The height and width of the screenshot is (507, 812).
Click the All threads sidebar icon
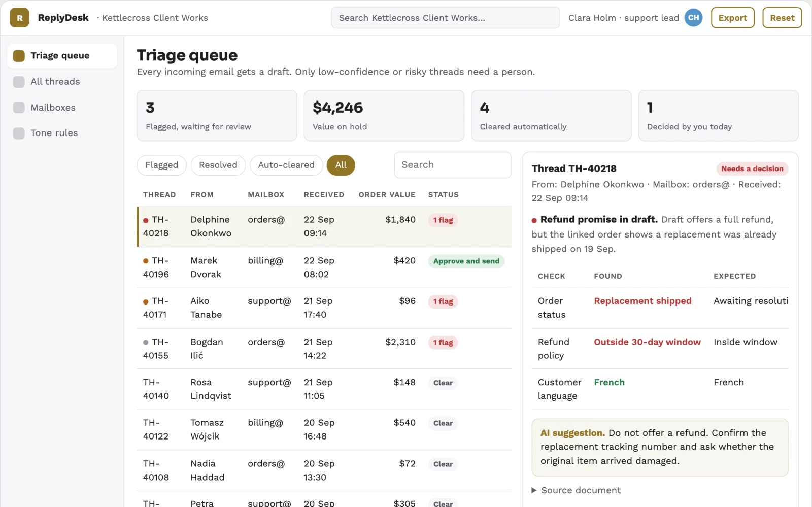click(x=19, y=82)
